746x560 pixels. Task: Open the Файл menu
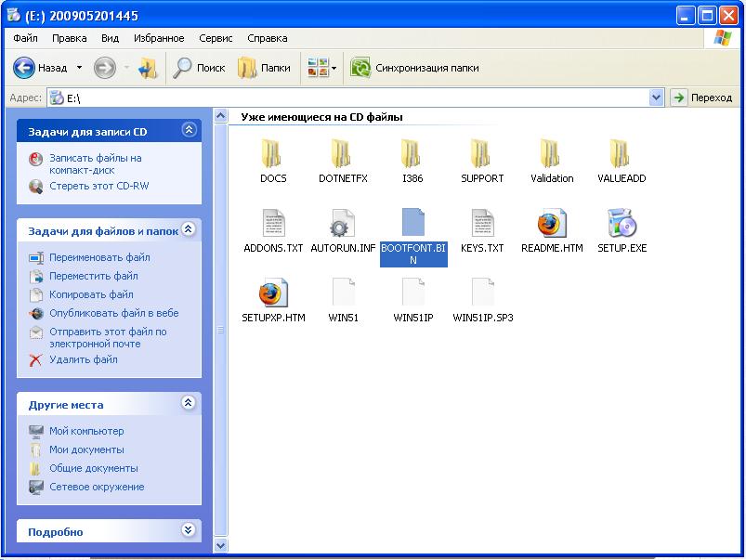click(x=25, y=38)
